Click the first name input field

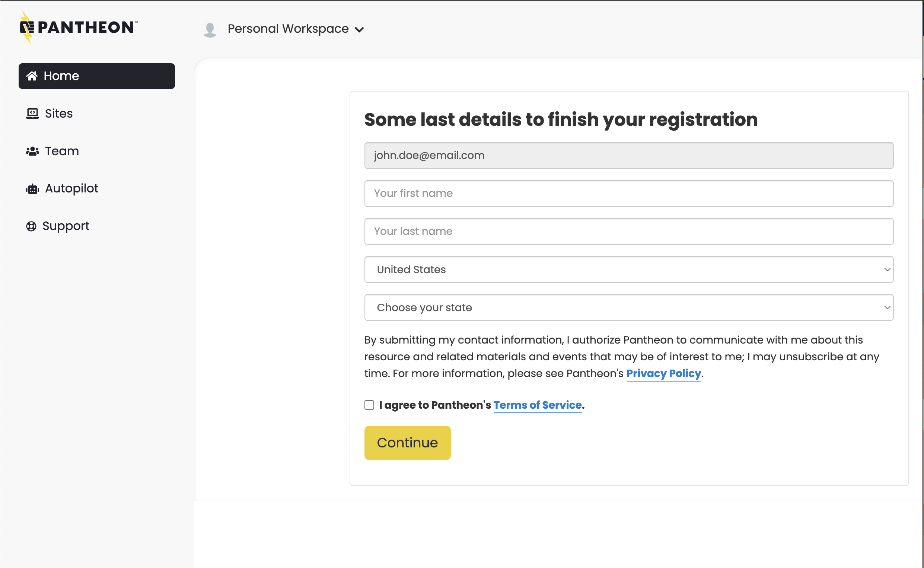click(628, 193)
